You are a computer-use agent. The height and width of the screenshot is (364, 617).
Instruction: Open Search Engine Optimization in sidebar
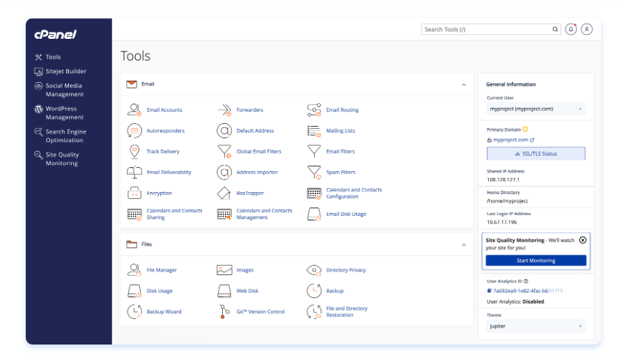pos(60,136)
